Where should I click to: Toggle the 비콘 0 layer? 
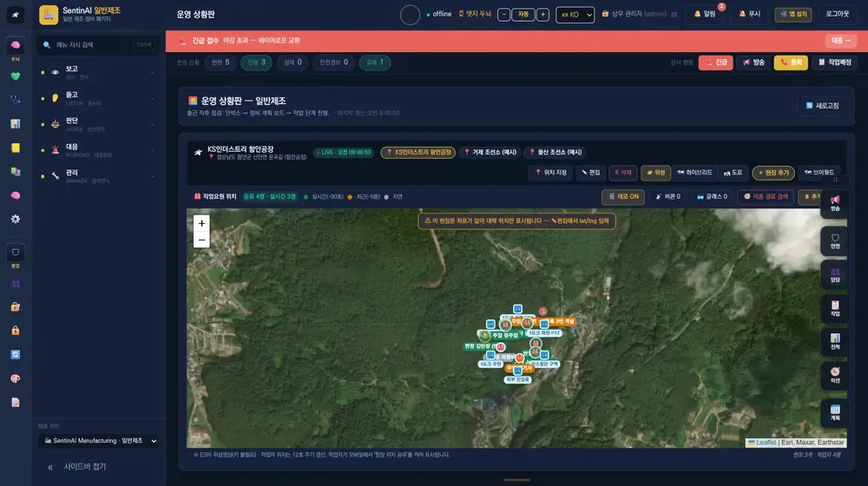click(x=667, y=196)
